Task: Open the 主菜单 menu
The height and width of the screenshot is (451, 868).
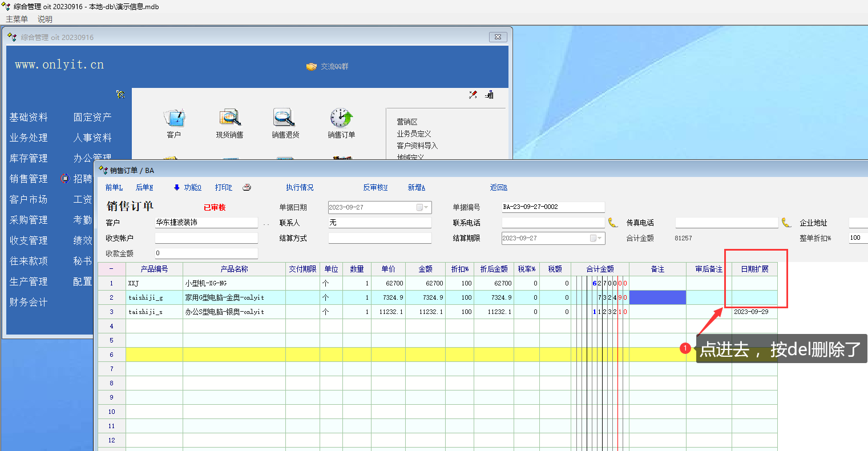Action: click(x=17, y=19)
